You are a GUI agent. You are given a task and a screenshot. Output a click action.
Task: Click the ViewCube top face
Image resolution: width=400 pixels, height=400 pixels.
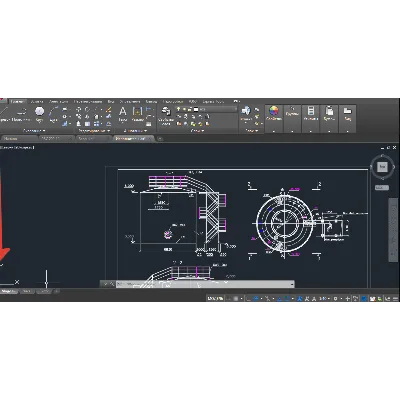coord(382,167)
